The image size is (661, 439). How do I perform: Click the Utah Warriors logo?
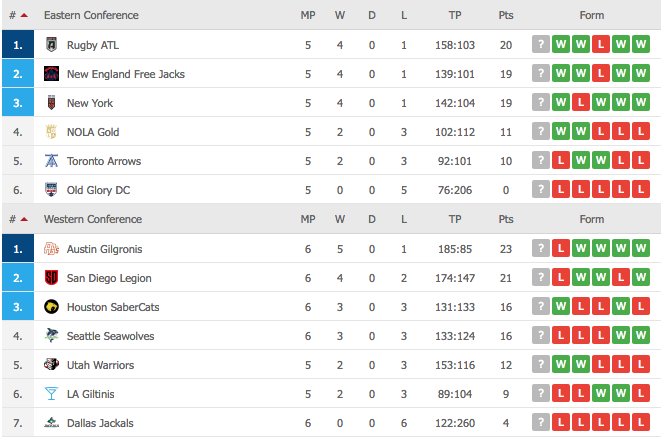(51, 364)
